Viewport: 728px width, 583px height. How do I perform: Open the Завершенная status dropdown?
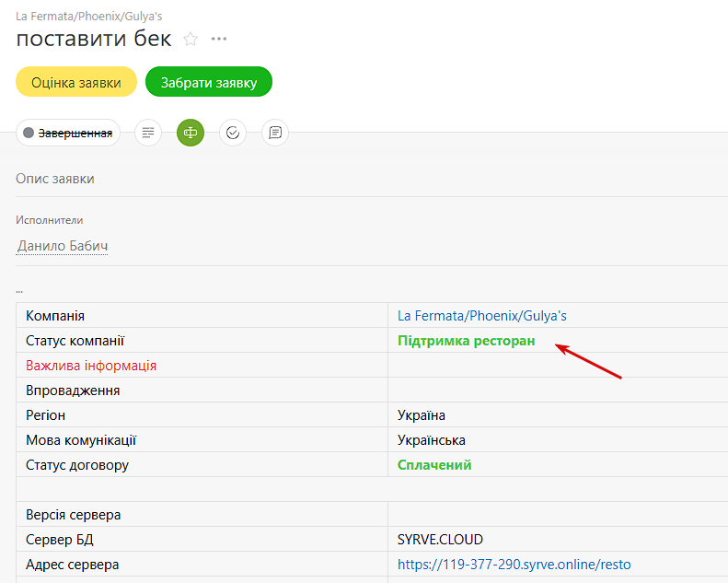pos(68,133)
